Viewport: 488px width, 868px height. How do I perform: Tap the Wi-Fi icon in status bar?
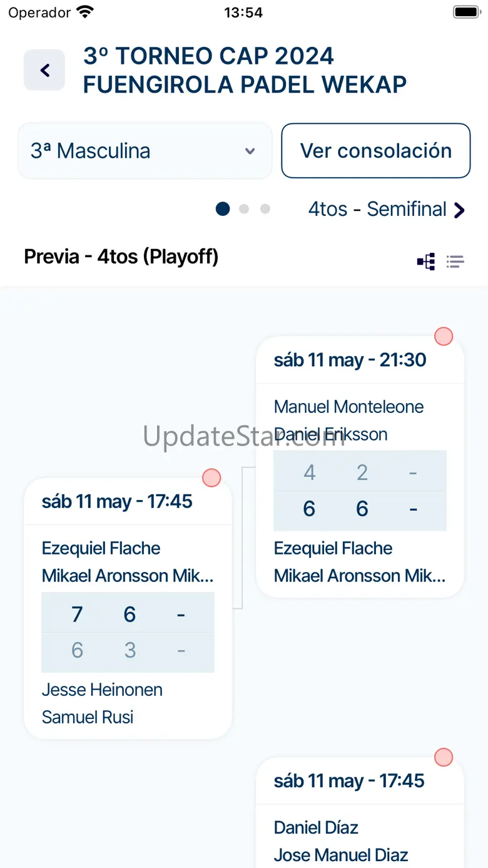pyautogui.click(x=85, y=13)
